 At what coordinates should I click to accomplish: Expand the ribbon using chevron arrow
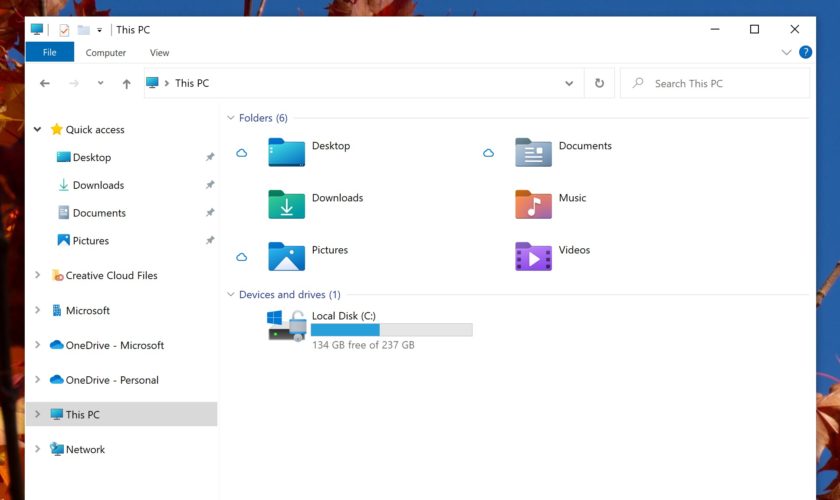(x=785, y=52)
